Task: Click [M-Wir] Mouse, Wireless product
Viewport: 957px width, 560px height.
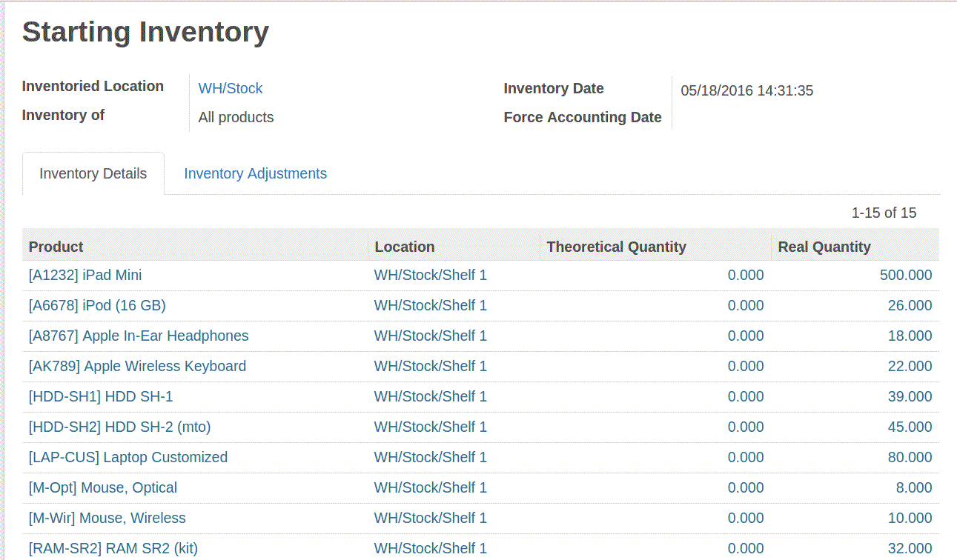Action: coord(107,519)
